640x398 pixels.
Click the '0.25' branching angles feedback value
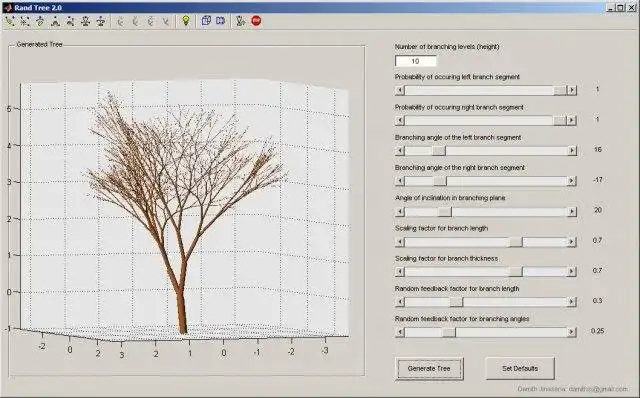(597, 331)
